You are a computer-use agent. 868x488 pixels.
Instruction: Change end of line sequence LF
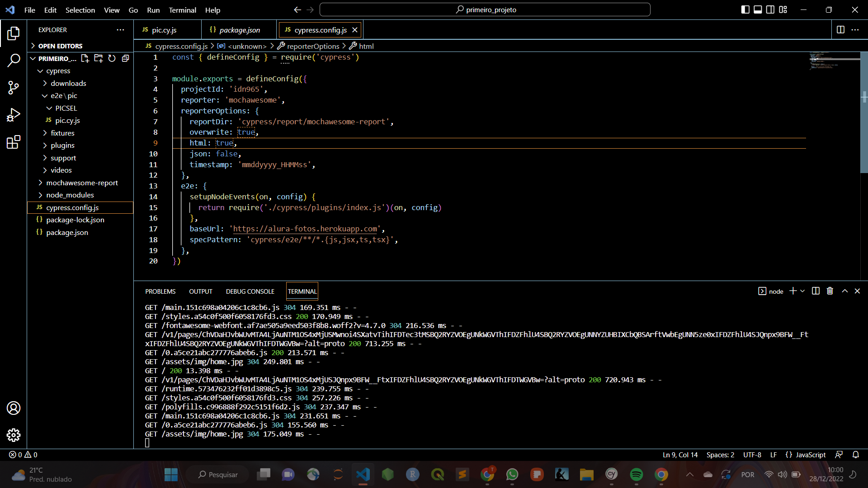(774, 455)
